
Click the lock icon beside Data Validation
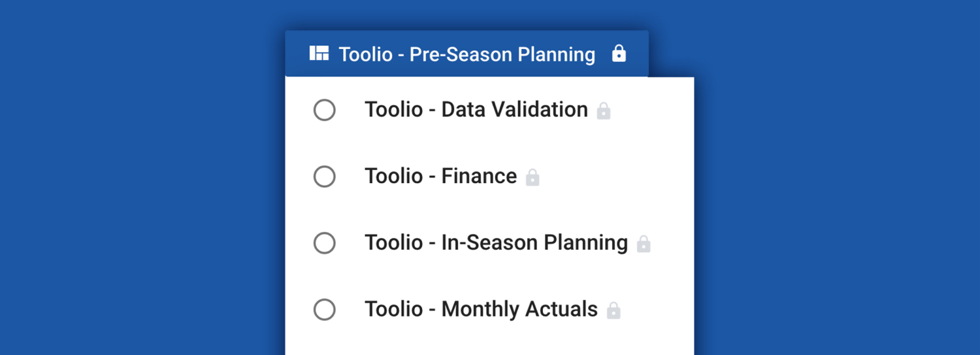[604, 110]
